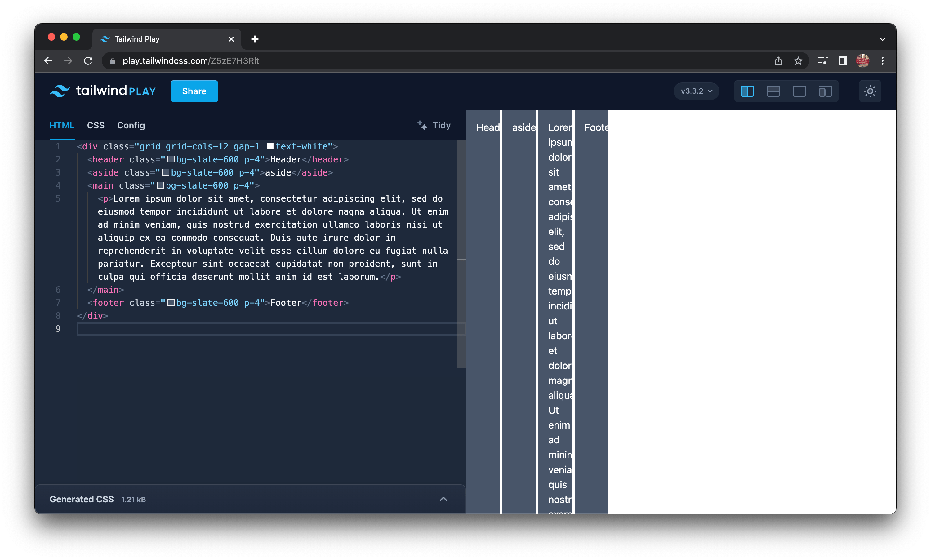Image resolution: width=931 pixels, height=560 pixels.
Task: Toggle light/dark mode sun icon
Action: click(870, 91)
